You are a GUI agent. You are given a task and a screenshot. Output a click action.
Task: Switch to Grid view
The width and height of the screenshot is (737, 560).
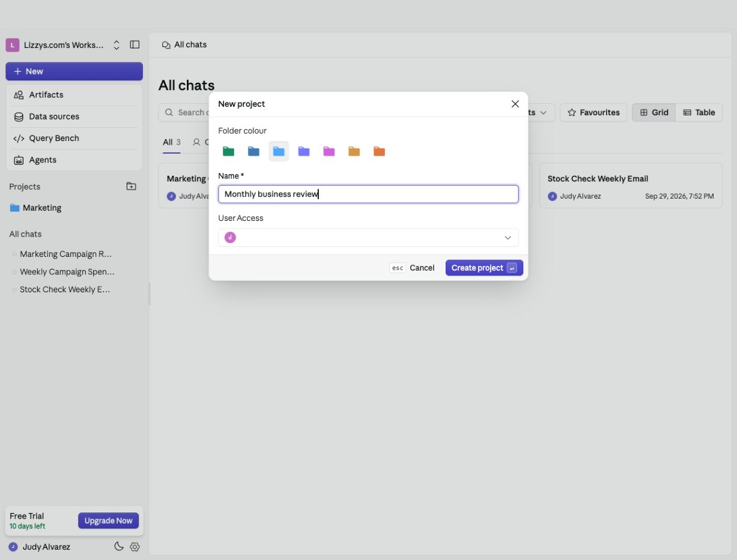pyautogui.click(x=654, y=112)
